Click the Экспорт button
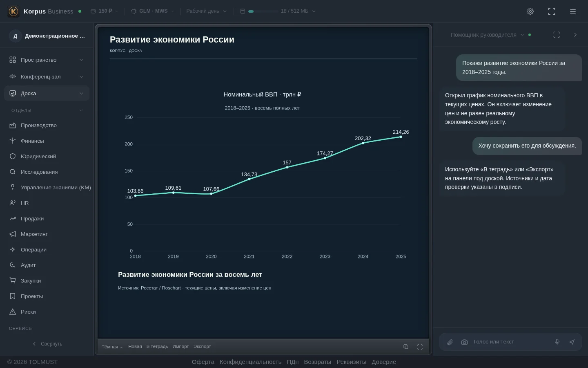This screenshot has width=588, height=368. coord(202,347)
